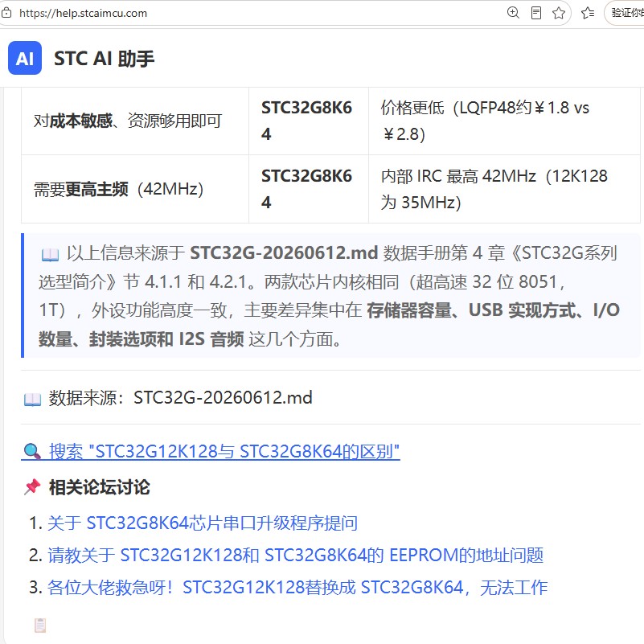This screenshot has height=644, width=644.
Task: Click STC32G8K64 cell in cost-sensitive row
Action: point(309,121)
